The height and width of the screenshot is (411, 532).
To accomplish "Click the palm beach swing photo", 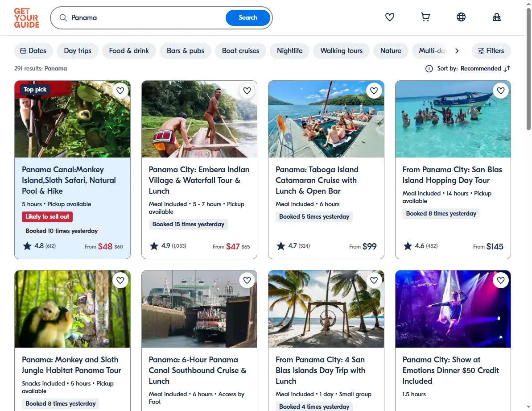I will pyautogui.click(x=326, y=309).
